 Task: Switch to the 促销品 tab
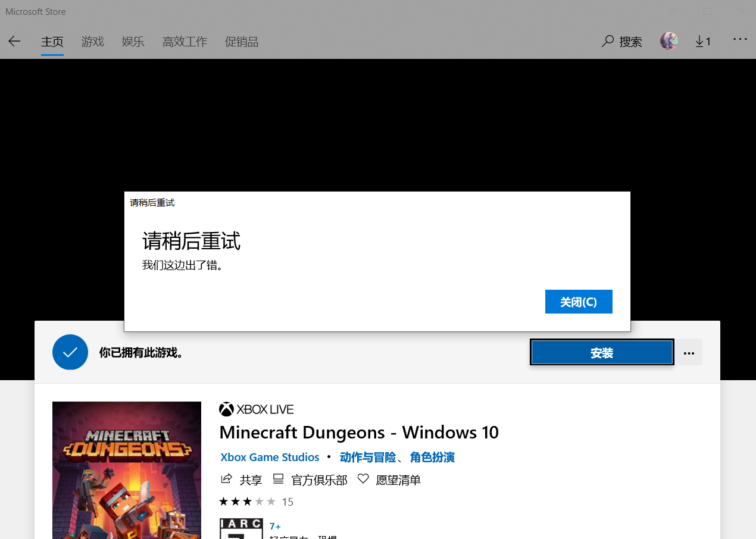click(x=242, y=42)
